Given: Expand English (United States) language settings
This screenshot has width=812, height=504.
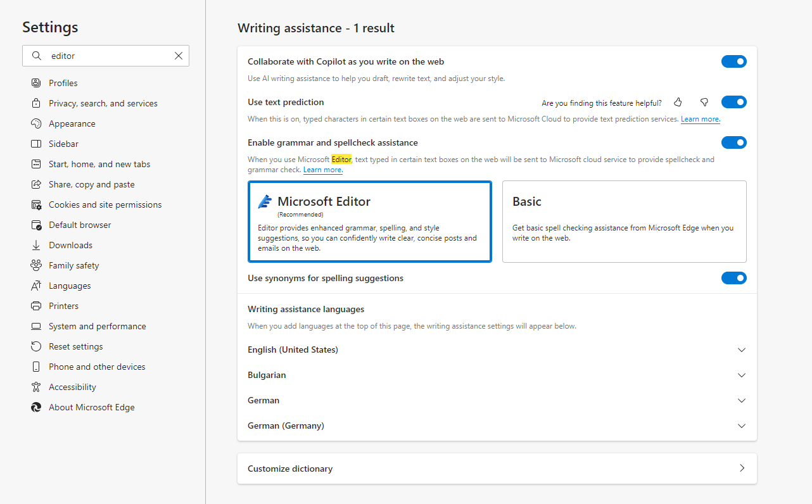Looking at the screenshot, I should pyautogui.click(x=742, y=350).
